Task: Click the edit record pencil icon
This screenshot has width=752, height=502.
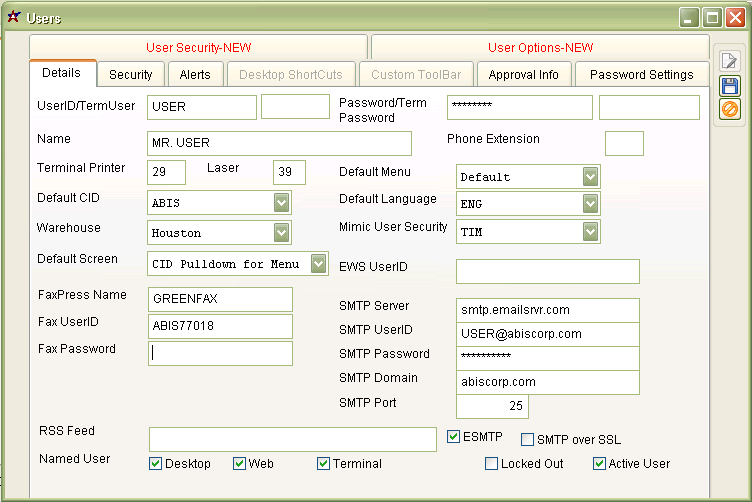Action: [x=729, y=60]
